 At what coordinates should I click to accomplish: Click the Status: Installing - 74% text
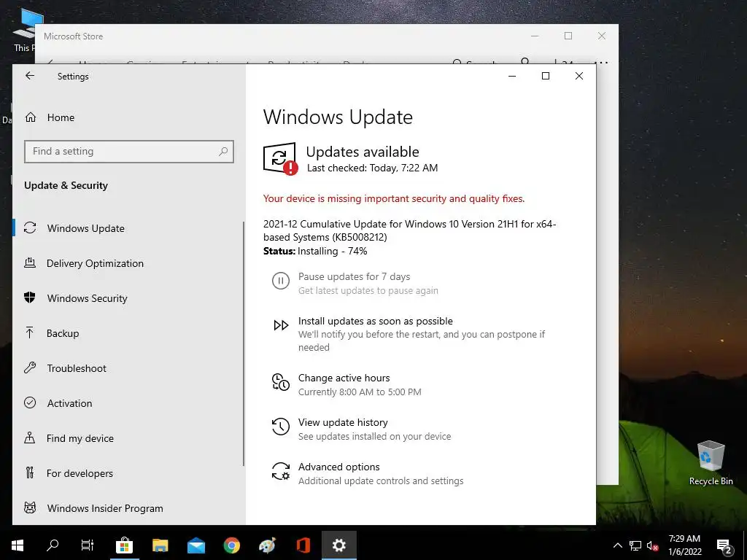(315, 251)
